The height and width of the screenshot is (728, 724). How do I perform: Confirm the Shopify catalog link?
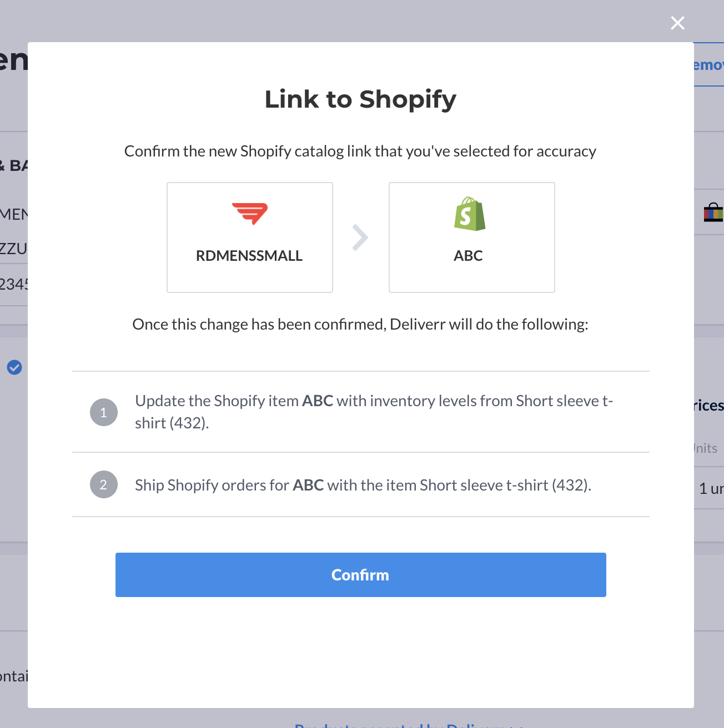pos(361,575)
